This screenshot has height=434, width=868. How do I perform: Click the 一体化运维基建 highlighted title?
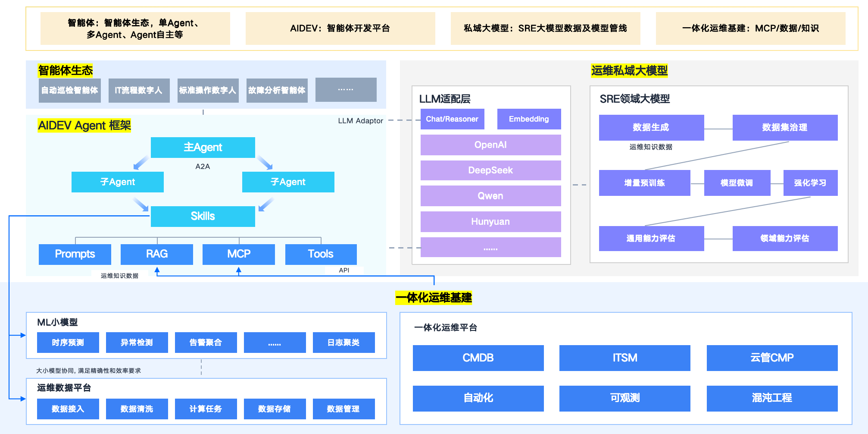pyautogui.click(x=434, y=298)
